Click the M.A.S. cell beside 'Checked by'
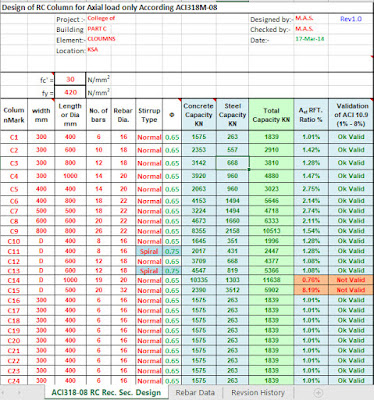This screenshot has height=400, width=374. click(x=304, y=29)
